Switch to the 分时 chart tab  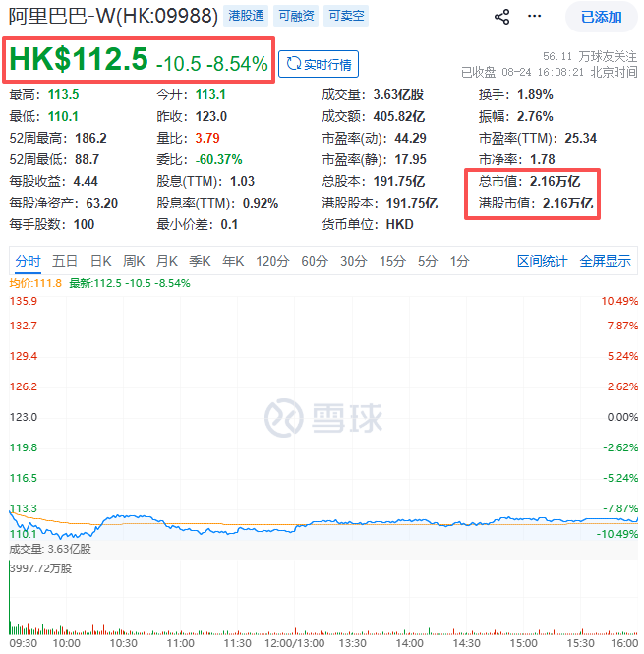click(28, 261)
